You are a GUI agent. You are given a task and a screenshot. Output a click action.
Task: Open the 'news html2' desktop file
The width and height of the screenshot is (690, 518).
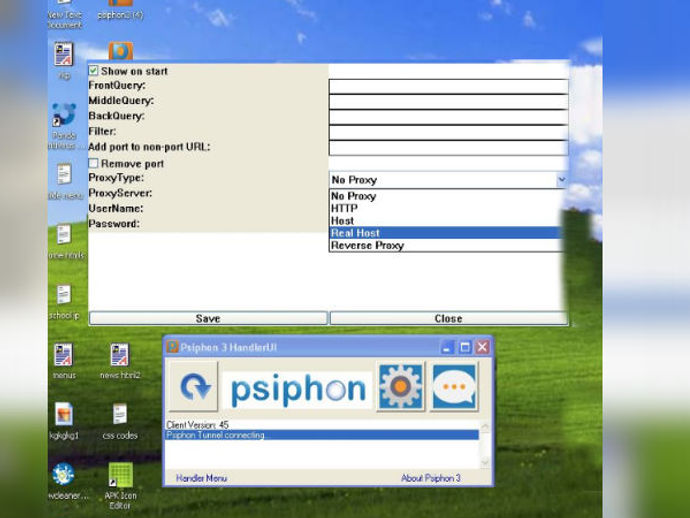tap(120, 360)
